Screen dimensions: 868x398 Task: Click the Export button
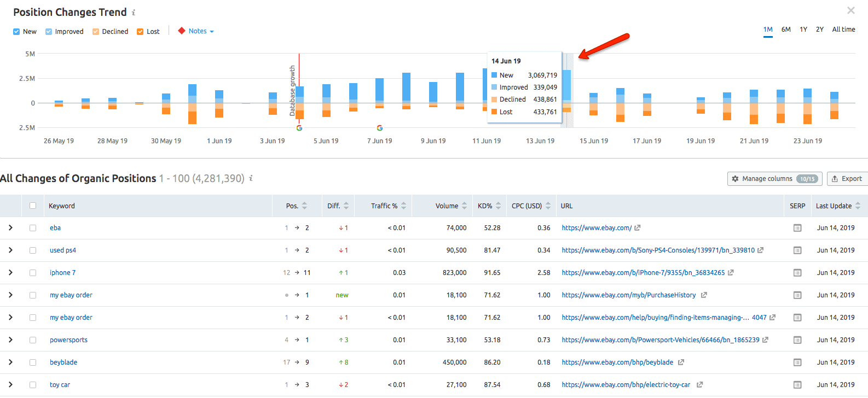tap(847, 179)
